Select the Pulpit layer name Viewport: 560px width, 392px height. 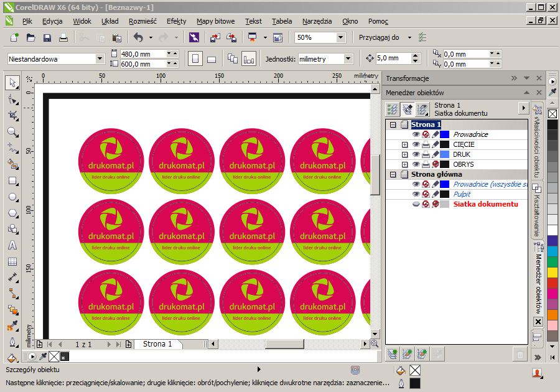pos(462,194)
